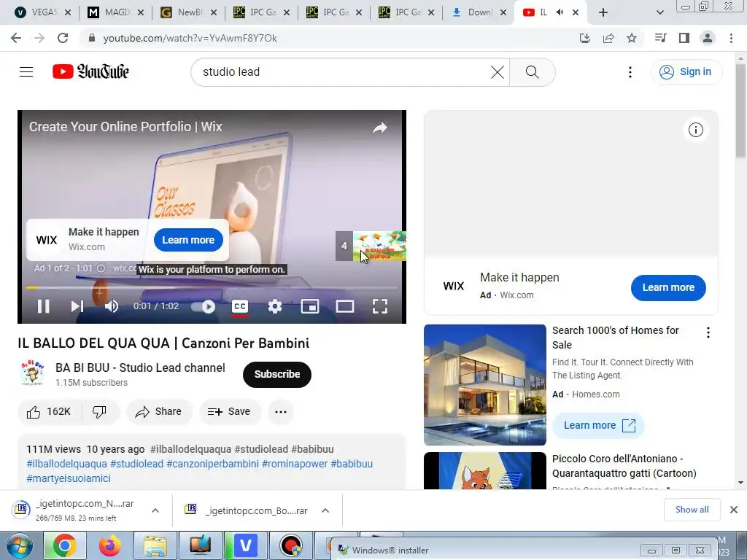The height and width of the screenshot is (560, 747).
Task: Close the downloads bar
Action: pos(734,510)
